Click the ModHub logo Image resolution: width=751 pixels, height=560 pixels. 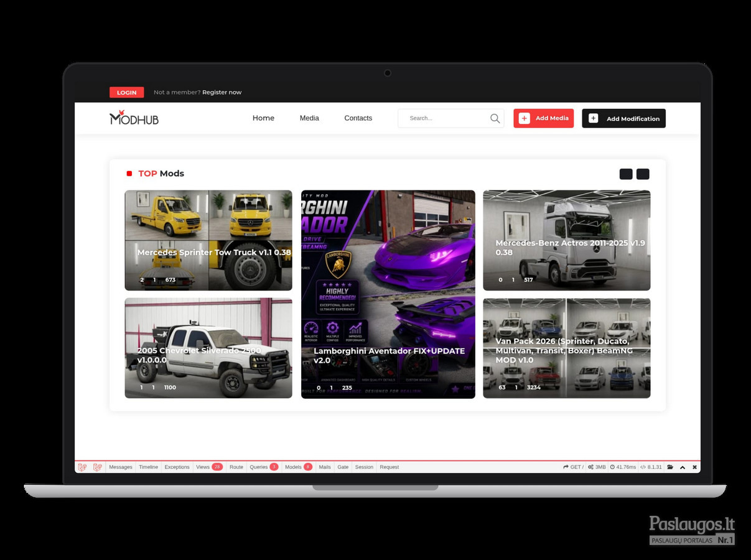tap(134, 118)
